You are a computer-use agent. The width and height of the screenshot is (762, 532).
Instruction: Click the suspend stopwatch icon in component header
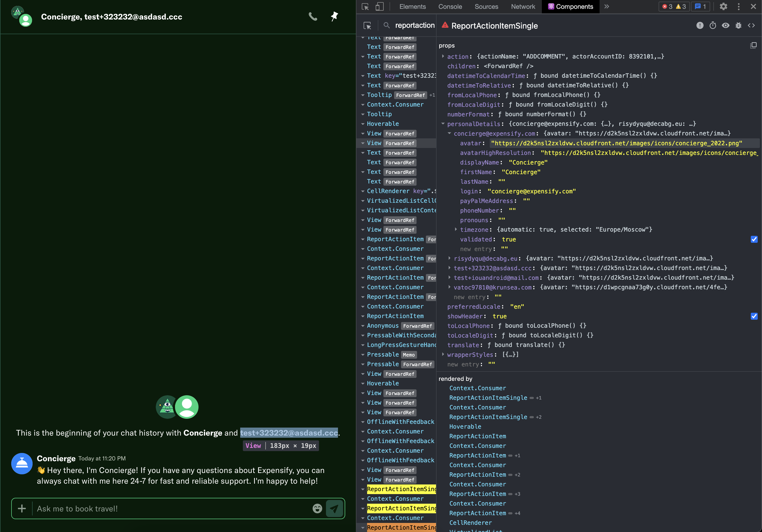click(x=713, y=26)
